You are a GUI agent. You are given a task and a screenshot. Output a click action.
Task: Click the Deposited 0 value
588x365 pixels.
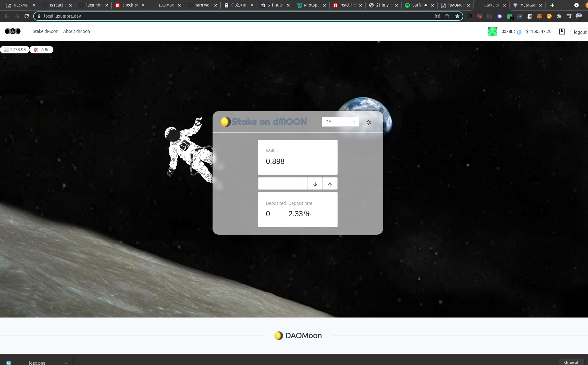(x=268, y=214)
